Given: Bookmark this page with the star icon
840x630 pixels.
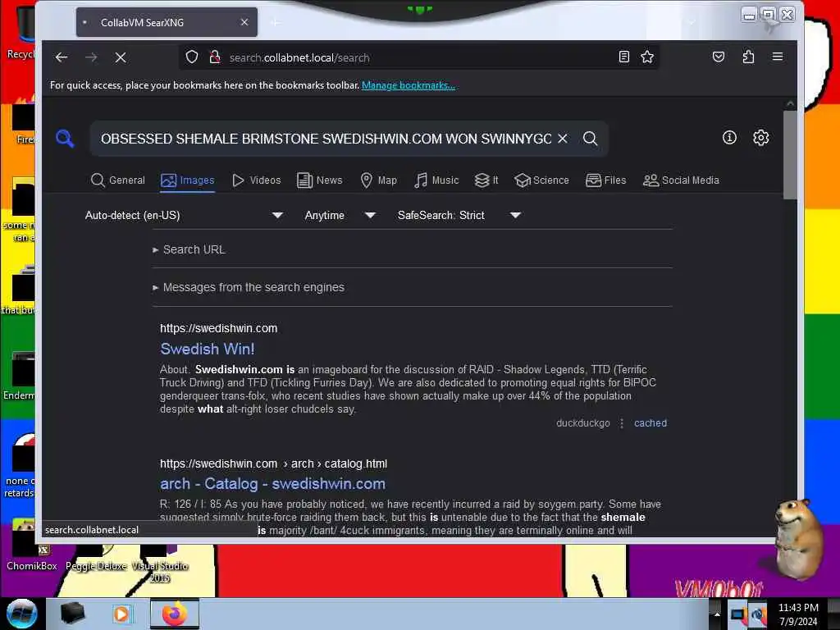Looking at the screenshot, I should coord(647,57).
